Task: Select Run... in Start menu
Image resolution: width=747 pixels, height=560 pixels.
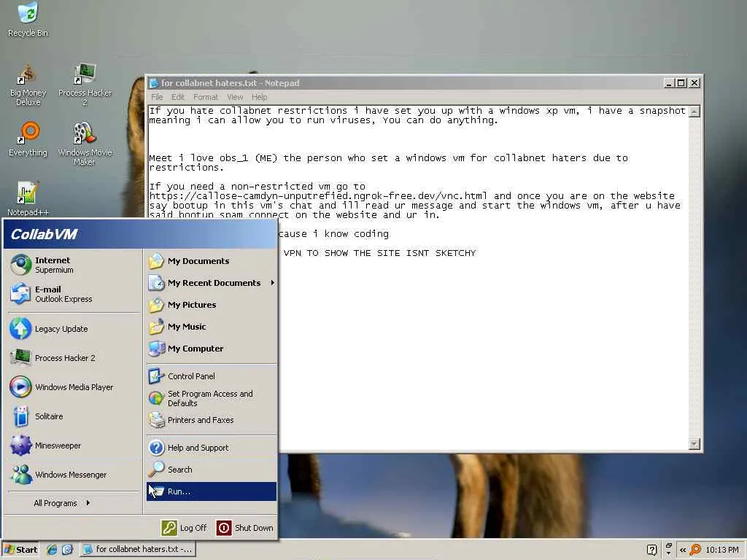Action: [212, 491]
